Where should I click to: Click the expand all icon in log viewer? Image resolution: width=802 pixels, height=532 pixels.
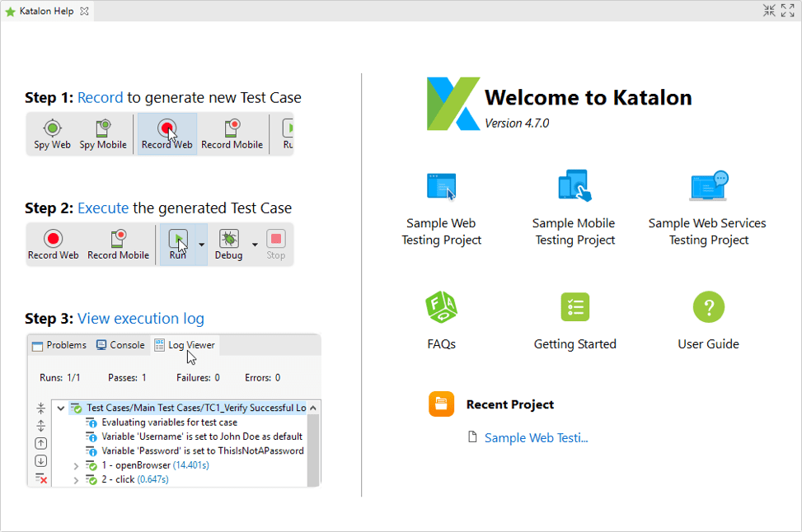(x=41, y=426)
